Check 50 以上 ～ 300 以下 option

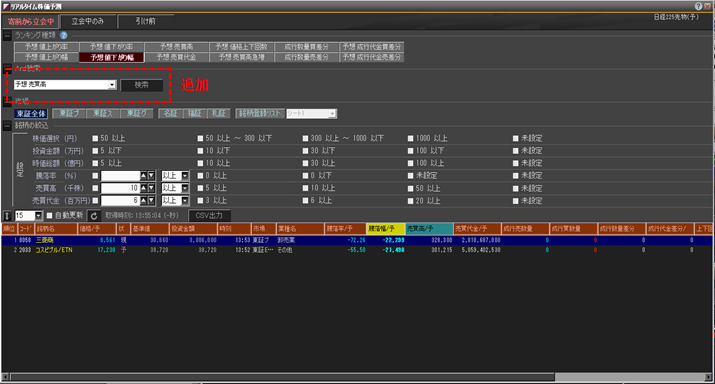(200, 138)
